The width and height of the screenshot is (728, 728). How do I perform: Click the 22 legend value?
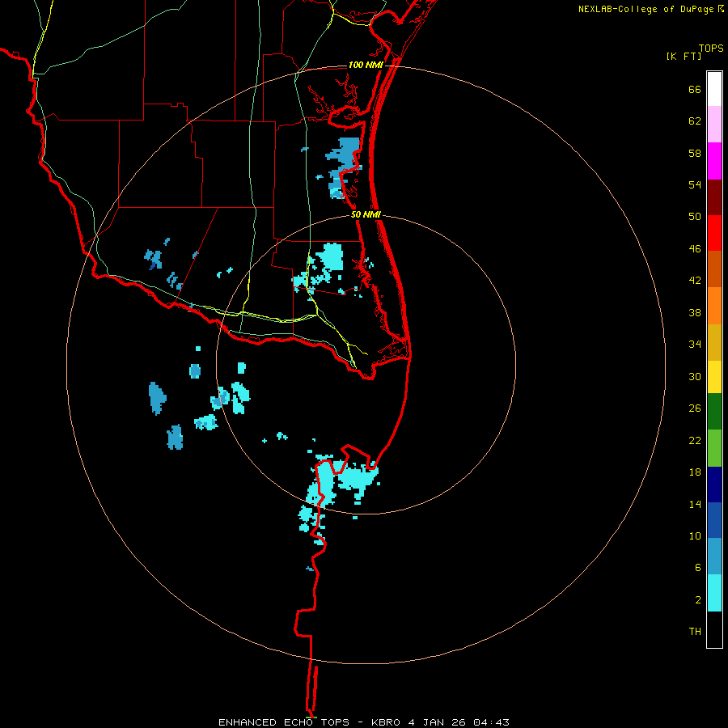(695, 440)
